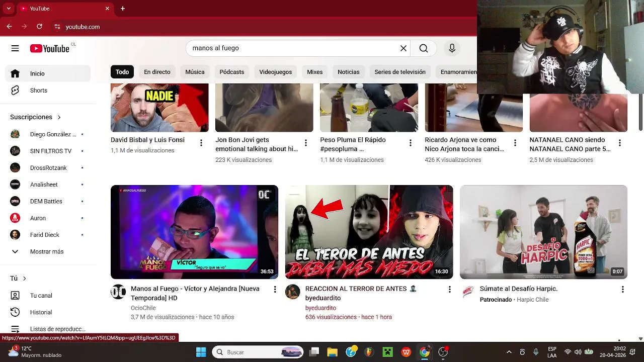
Task: Open Auron subscription
Action: [48, 218]
